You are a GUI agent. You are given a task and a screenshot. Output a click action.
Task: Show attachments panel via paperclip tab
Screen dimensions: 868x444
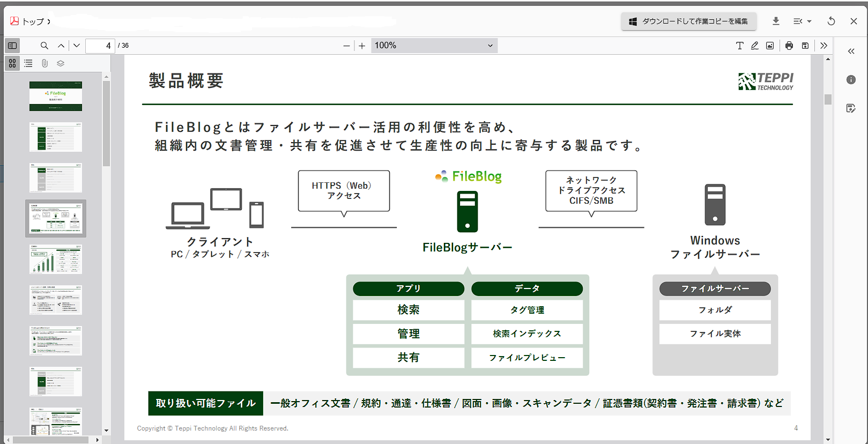pyautogui.click(x=44, y=63)
